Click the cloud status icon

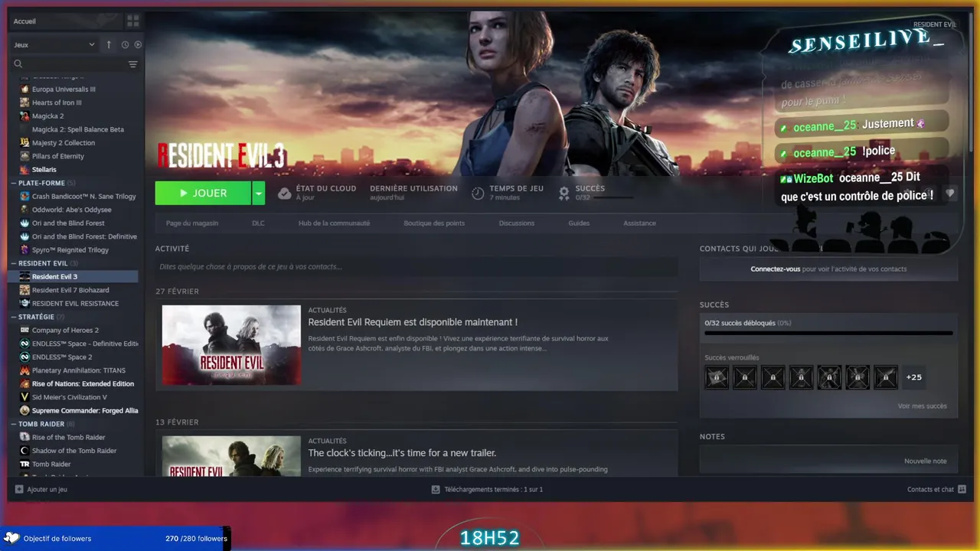(x=284, y=194)
